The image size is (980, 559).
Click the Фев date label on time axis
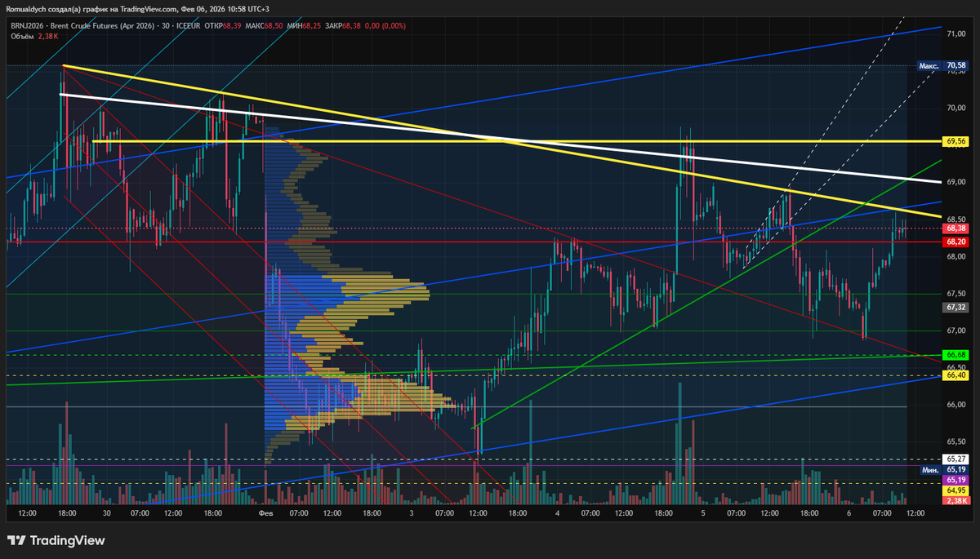[265, 514]
